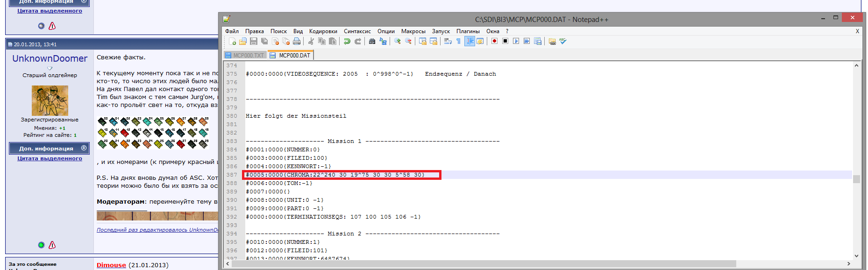Toggle synchronized horizontal scrolling icon
Image resolution: width=868 pixels, height=270 pixels.
point(434,41)
